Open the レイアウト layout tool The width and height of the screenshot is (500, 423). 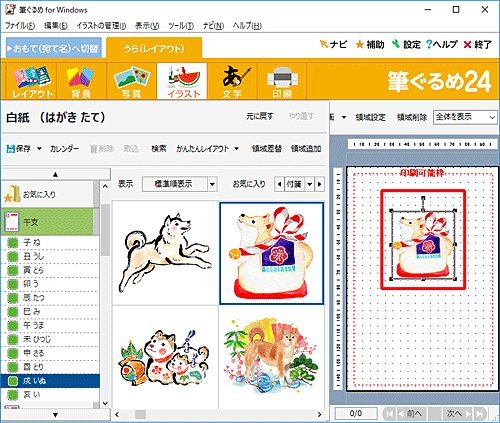(x=32, y=81)
